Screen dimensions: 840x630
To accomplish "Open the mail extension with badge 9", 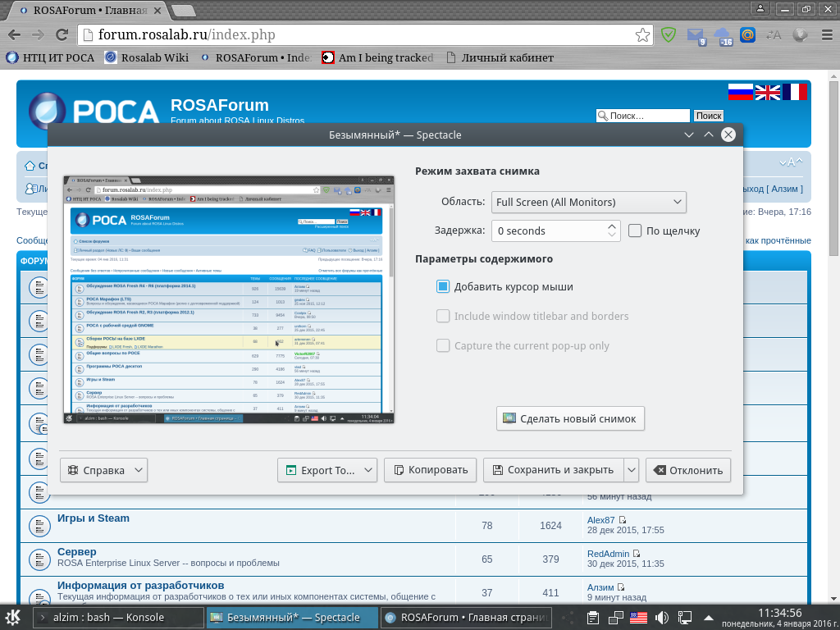I will tap(696, 36).
